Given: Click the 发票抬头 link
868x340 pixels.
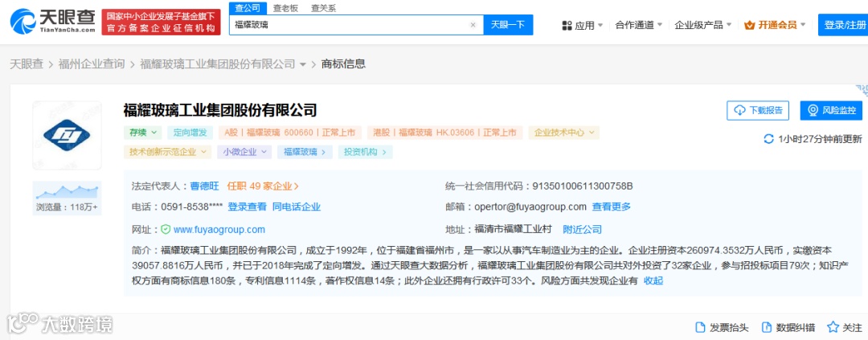Looking at the screenshot, I should click(x=729, y=327).
